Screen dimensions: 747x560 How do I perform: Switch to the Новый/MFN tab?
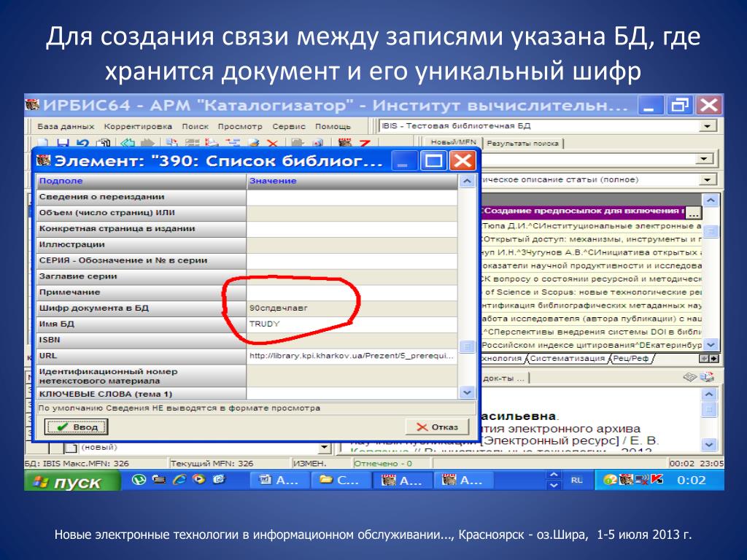click(x=453, y=142)
